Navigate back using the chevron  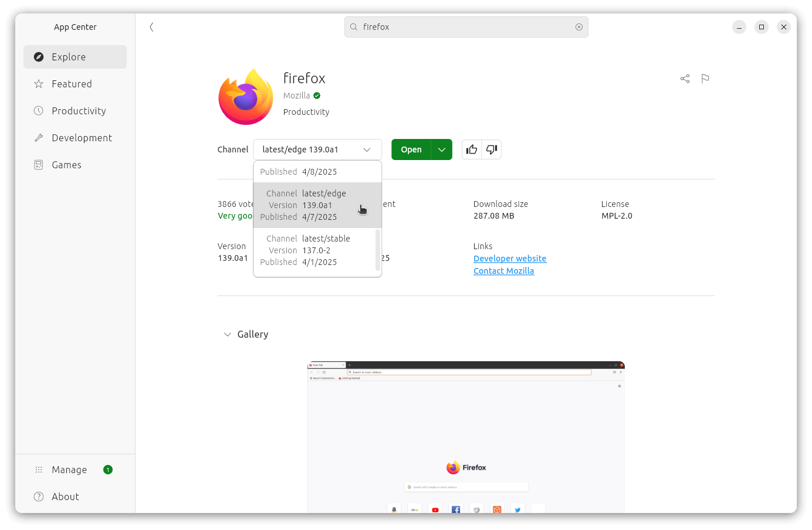[x=151, y=26]
